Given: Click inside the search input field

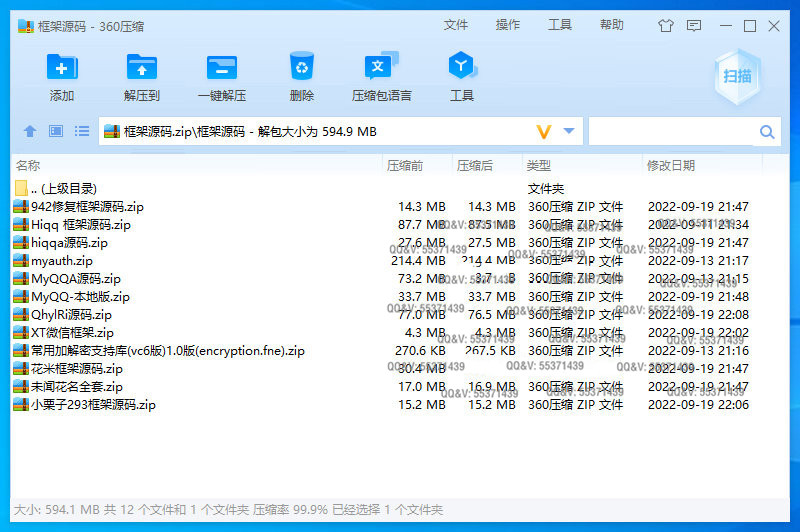Looking at the screenshot, I should 672,131.
